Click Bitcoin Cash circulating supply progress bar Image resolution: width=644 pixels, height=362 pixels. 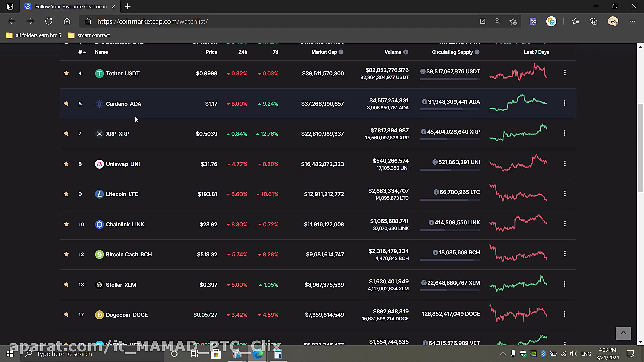point(449,260)
